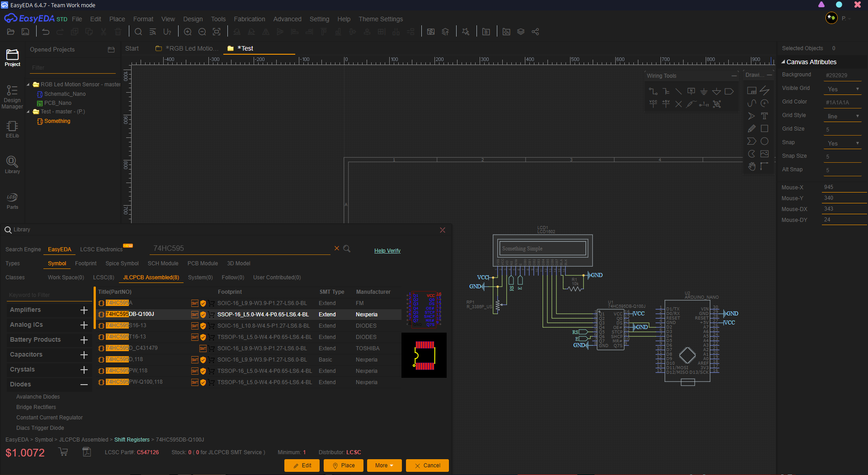Open the Design Manager sidebar panel

(x=12, y=97)
